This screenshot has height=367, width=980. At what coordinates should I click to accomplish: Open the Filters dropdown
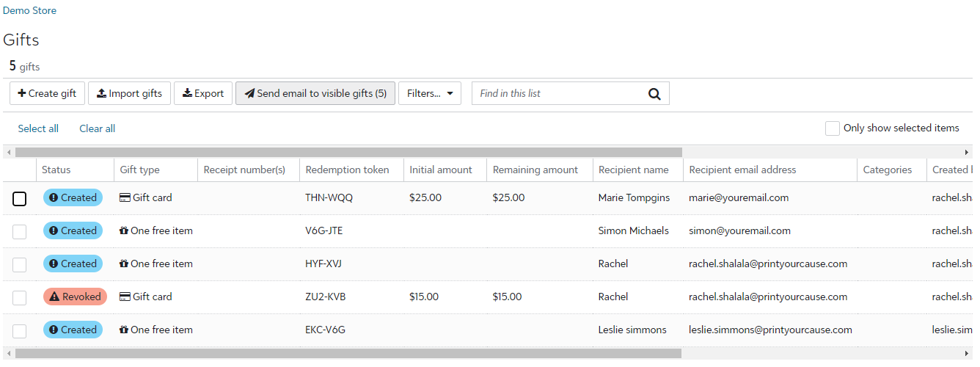[429, 93]
